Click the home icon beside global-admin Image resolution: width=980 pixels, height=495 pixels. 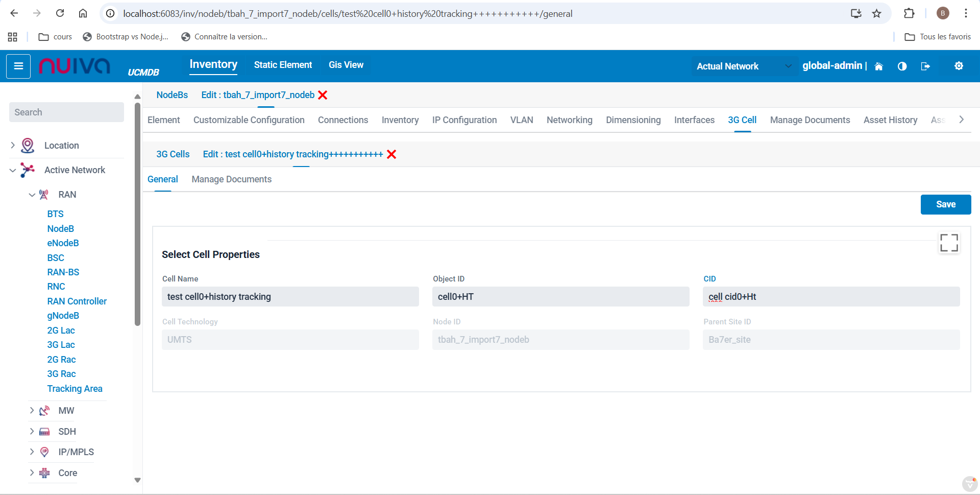(x=878, y=66)
